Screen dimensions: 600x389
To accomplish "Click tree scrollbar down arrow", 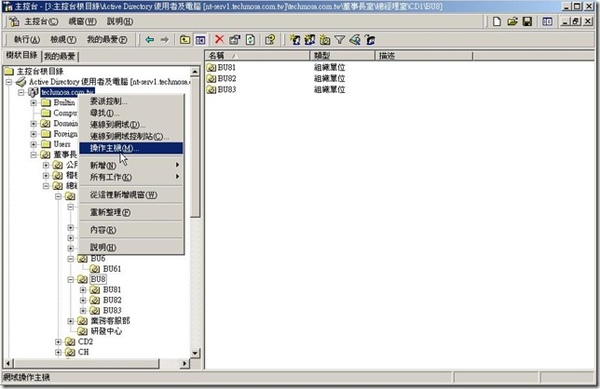I will pyautogui.click(x=195, y=353).
